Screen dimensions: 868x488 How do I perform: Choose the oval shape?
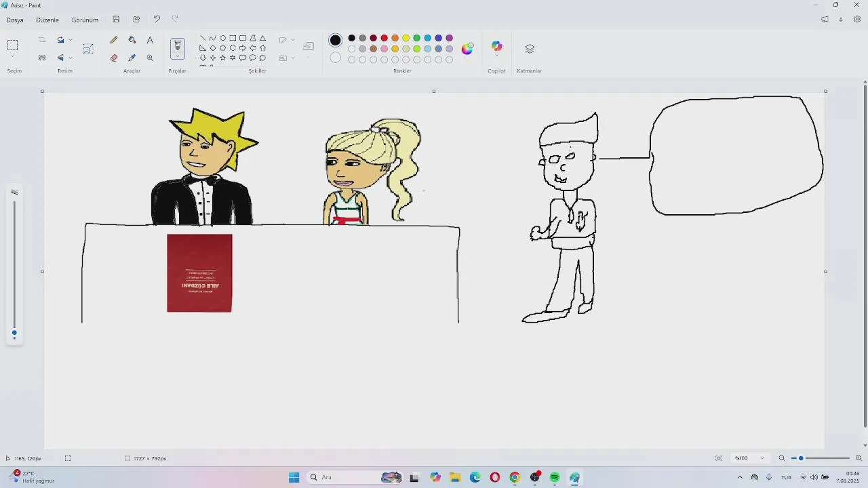222,38
